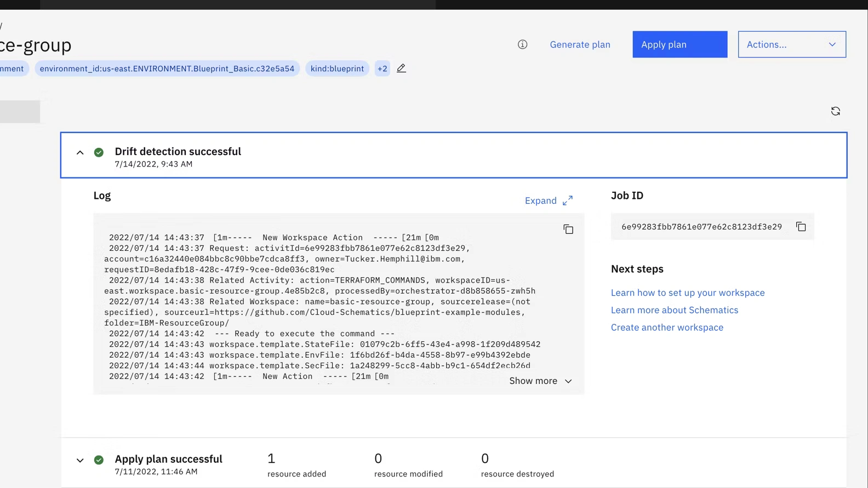This screenshot has height=488, width=868.
Task: Click the environment_id Blueprint_Basic tag
Action: point(167,68)
